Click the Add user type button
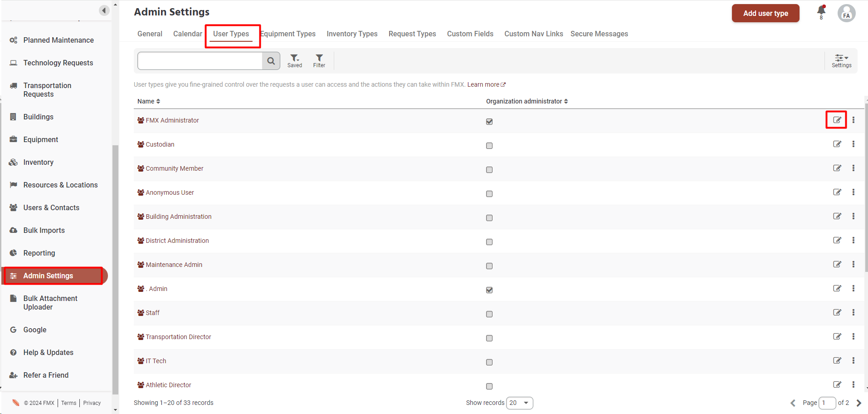868x414 pixels. [765, 14]
